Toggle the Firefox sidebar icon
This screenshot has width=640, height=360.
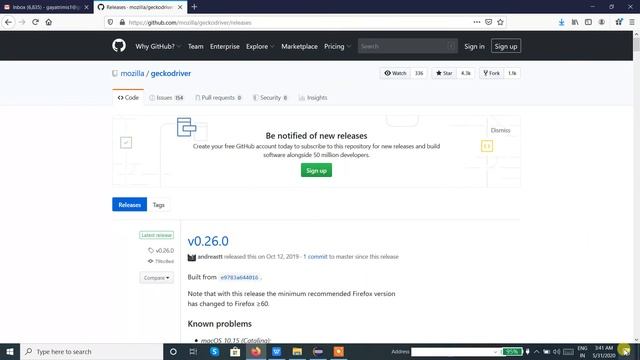(588, 22)
